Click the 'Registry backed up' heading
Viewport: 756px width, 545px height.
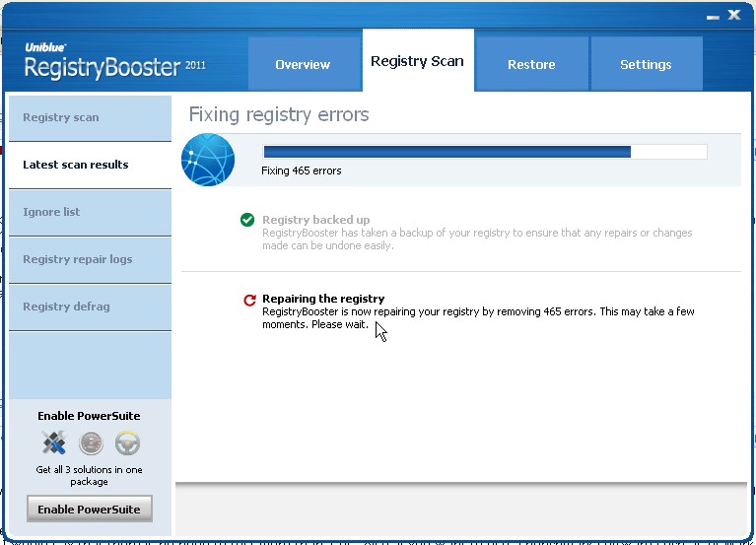pos(316,220)
